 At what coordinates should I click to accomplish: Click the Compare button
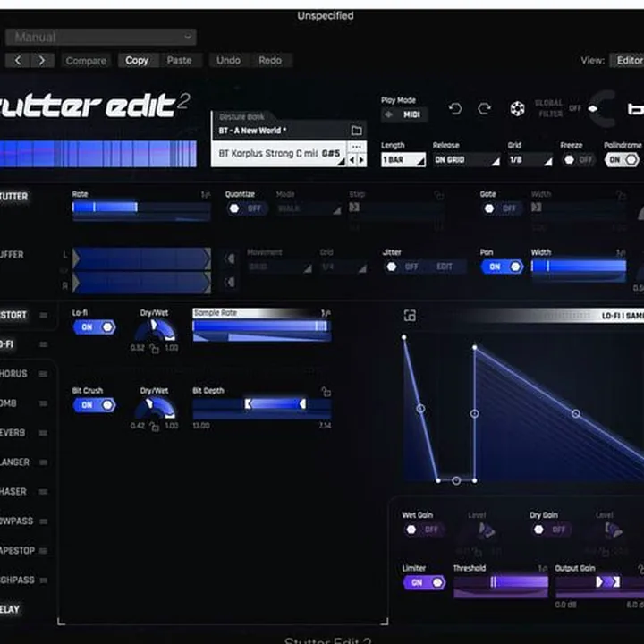(86, 61)
